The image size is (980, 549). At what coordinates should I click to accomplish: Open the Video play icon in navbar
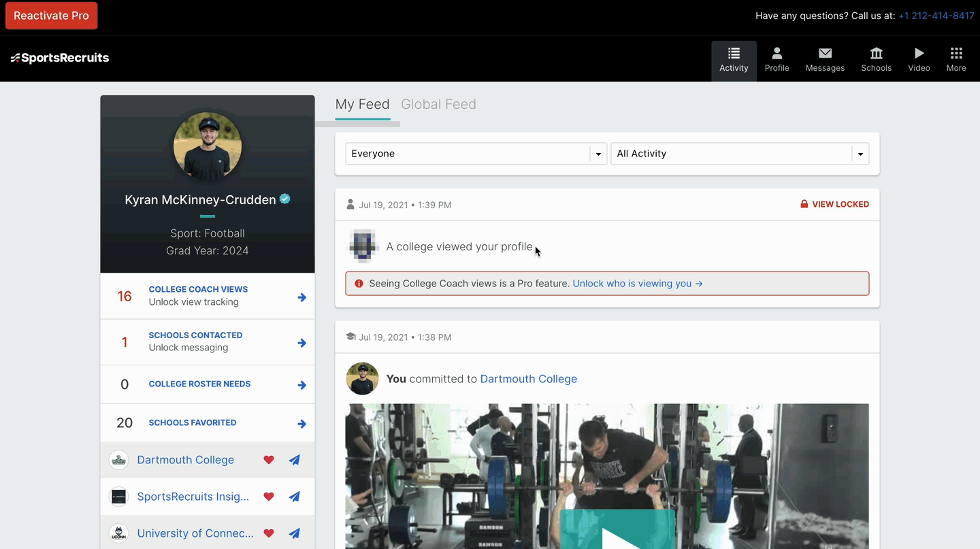pos(919,53)
